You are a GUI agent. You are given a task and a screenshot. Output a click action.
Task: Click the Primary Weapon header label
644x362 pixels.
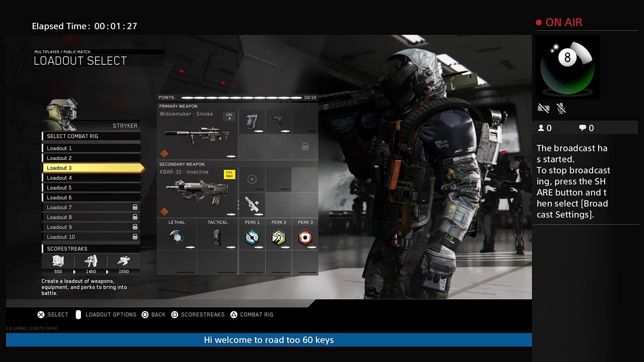click(x=178, y=106)
